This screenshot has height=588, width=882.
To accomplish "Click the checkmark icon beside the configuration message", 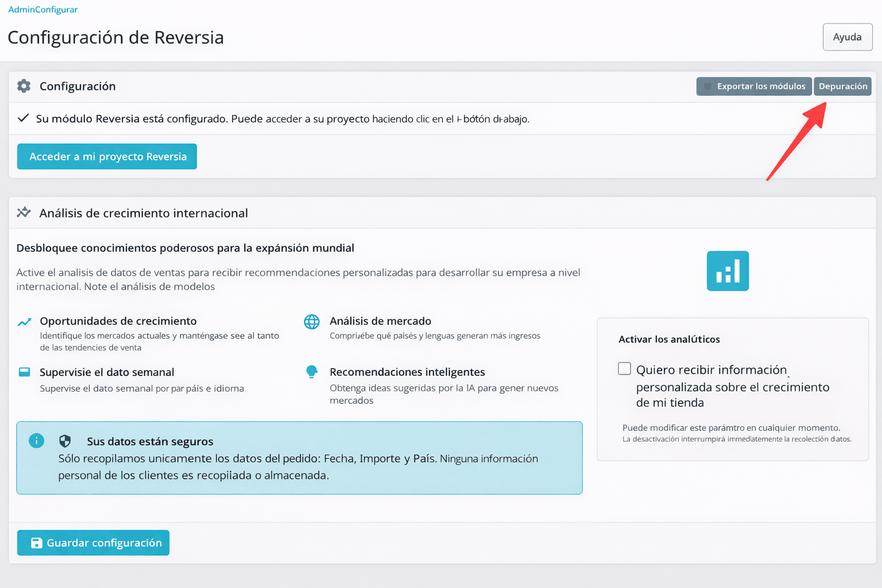I will 23,118.
